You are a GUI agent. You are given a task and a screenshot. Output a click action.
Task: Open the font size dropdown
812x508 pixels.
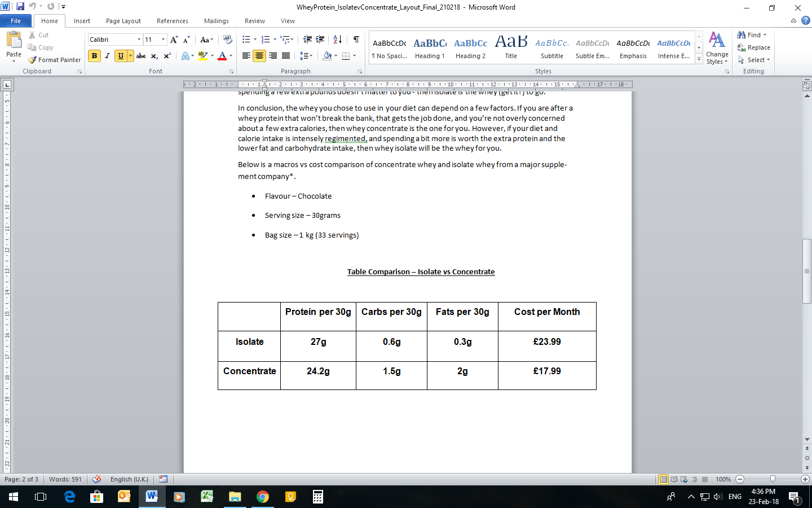[x=163, y=40]
